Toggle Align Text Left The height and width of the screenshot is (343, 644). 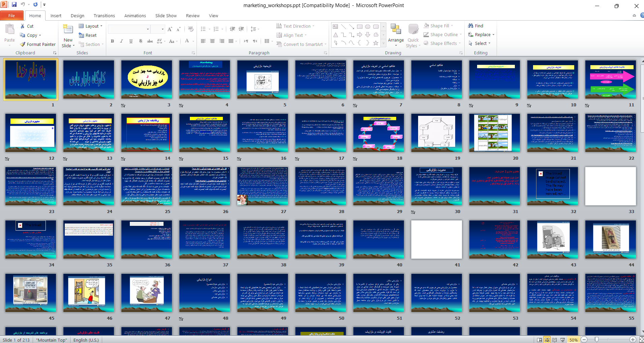pos(203,41)
